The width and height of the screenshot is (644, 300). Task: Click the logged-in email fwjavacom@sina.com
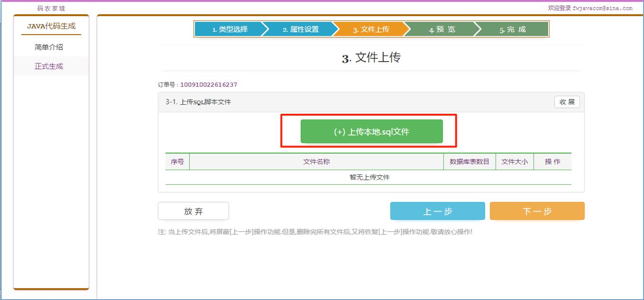[x=602, y=8]
